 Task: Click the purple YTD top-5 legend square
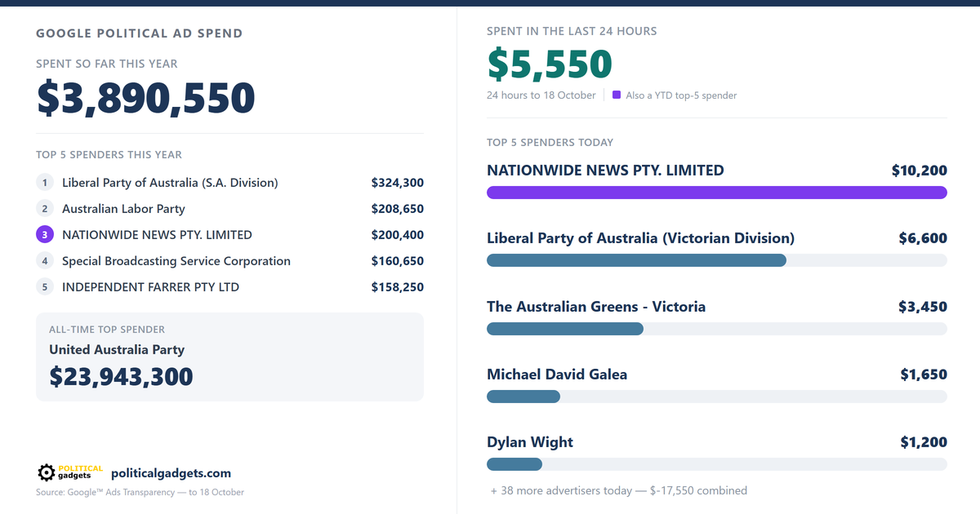point(617,95)
